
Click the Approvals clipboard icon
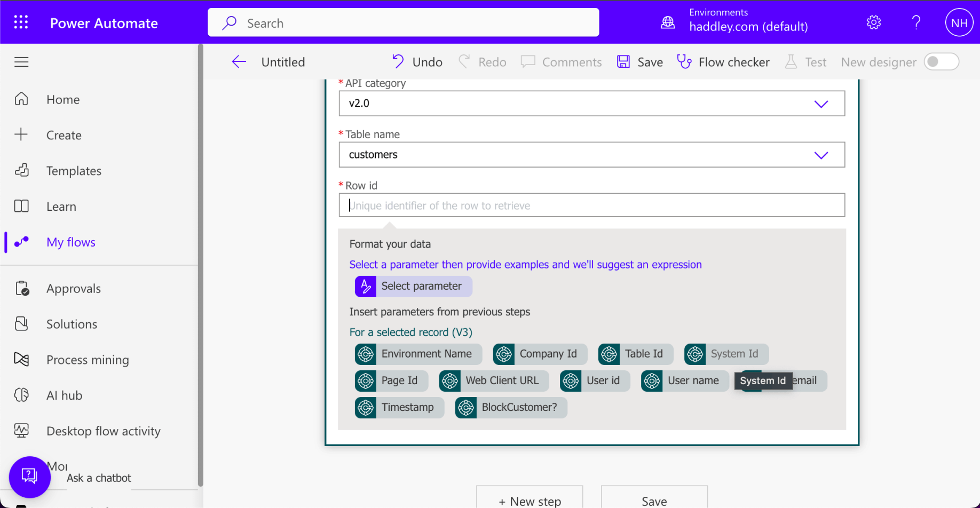click(x=22, y=288)
